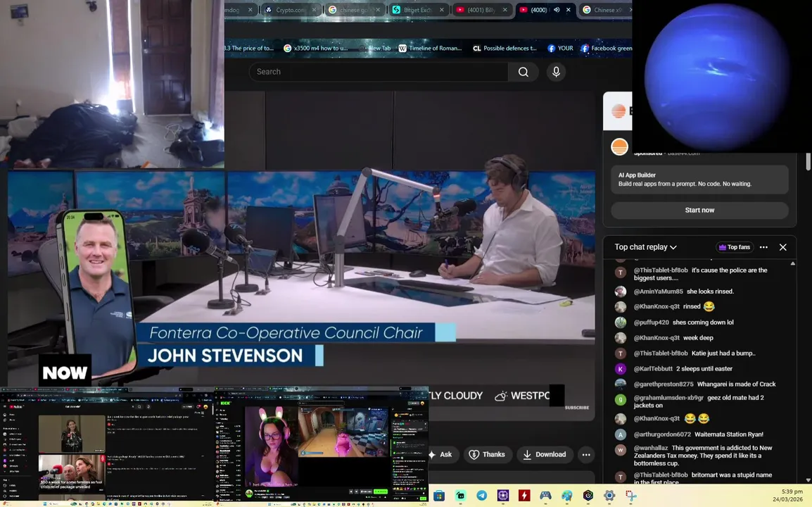Viewport: 812px width, 507px height.
Task: Open the 'x3500 m4 how to u...' bookmark
Action: (316, 48)
